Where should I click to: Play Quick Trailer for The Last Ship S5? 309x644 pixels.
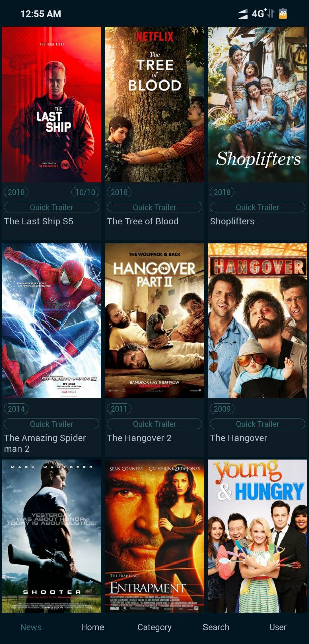point(51,207)
